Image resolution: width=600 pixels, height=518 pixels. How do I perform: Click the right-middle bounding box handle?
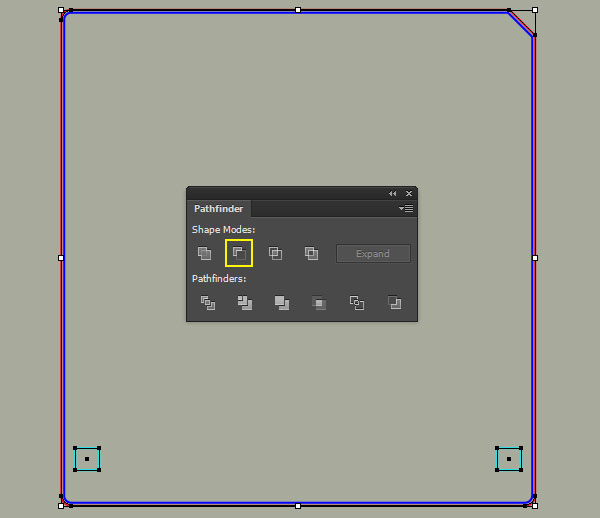tap(535, 258)
